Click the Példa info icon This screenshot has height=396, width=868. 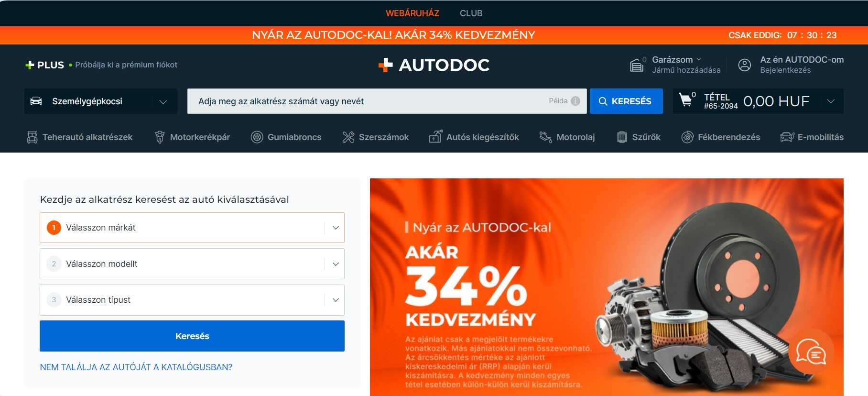click(575, 101)
